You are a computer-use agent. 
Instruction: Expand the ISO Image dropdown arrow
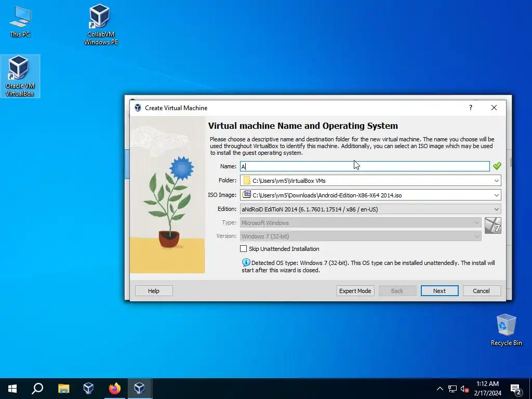tap(496, 195)
